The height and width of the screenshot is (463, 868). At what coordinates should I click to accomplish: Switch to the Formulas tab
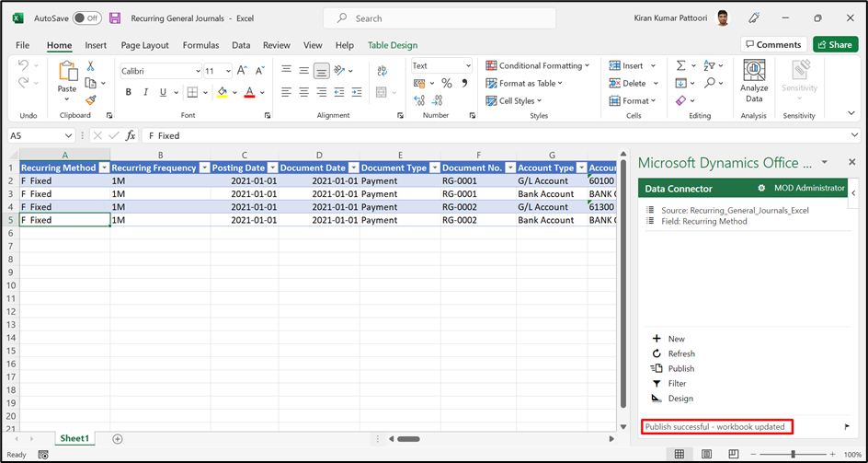(201, 45)
